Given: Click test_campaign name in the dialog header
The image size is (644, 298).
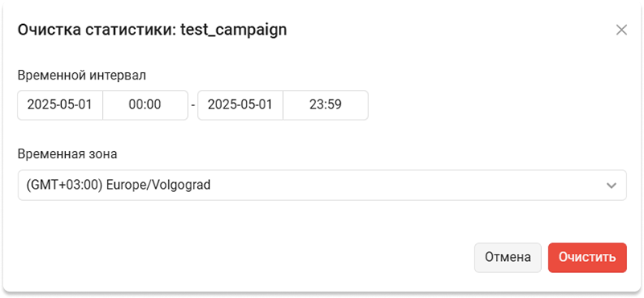Looking at the screenshot, I should point(234,31).
